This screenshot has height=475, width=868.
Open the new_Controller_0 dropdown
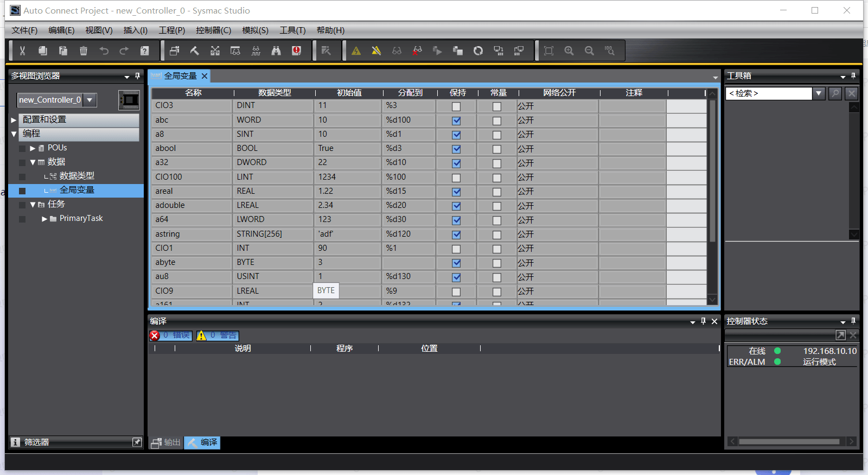coord(90,100)
